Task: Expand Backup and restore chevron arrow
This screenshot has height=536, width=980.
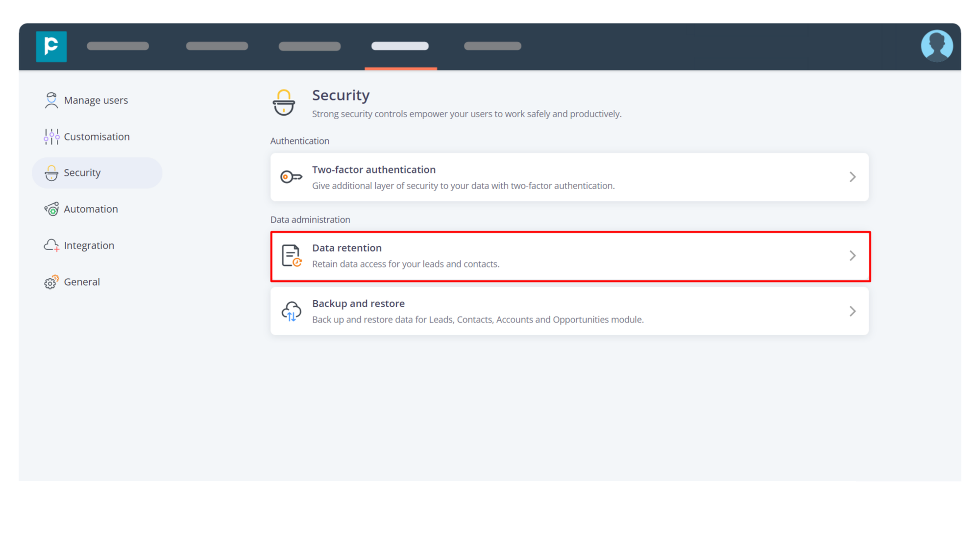Action: click(x=852, y=311)
